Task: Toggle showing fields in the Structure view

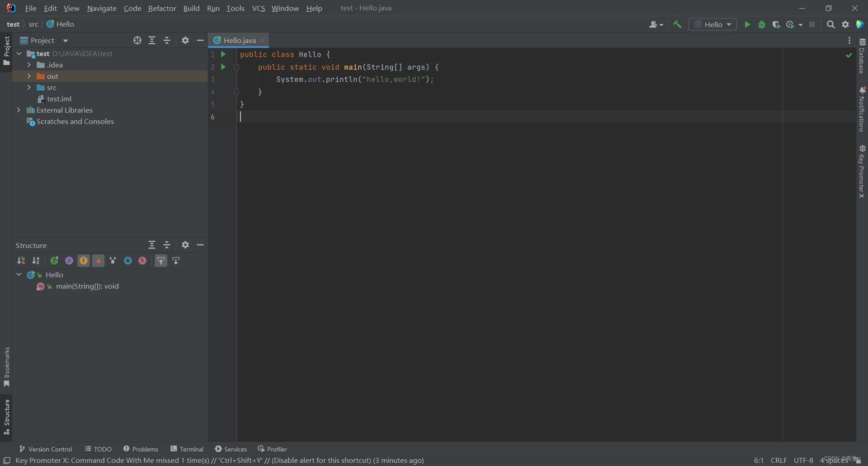Action: 84,261
